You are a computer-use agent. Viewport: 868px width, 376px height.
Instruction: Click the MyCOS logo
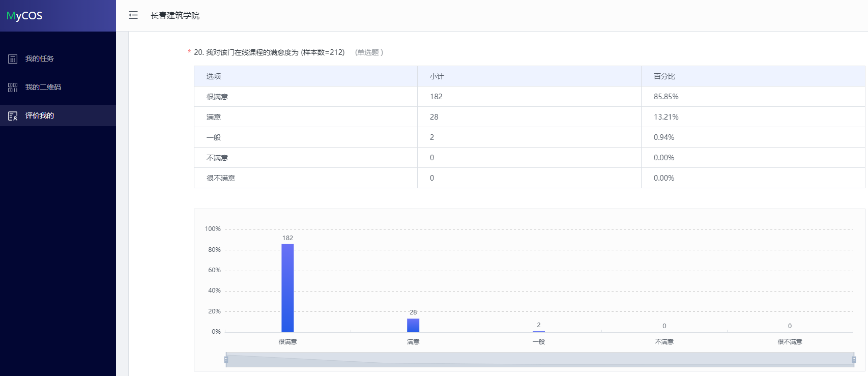click(24, 16)
